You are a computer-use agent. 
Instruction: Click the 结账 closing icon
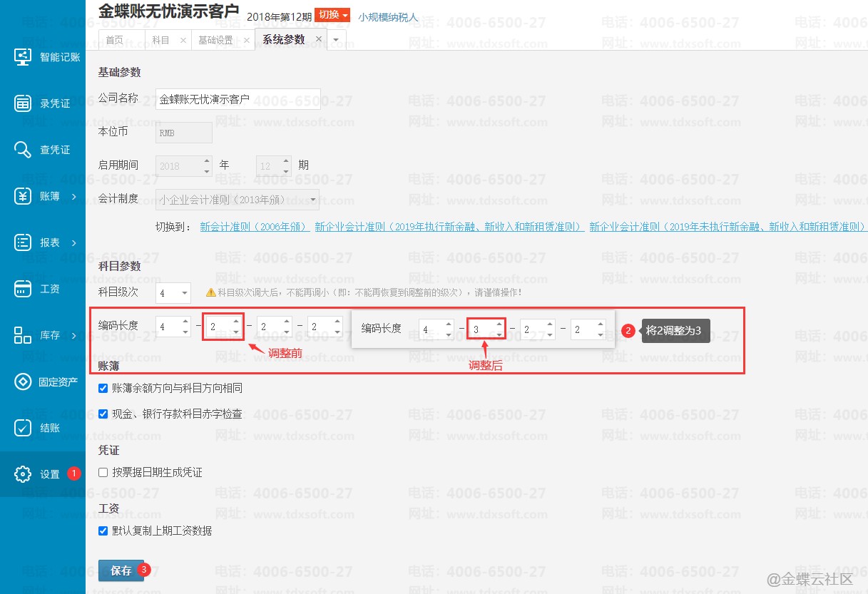tap(23, 428)
